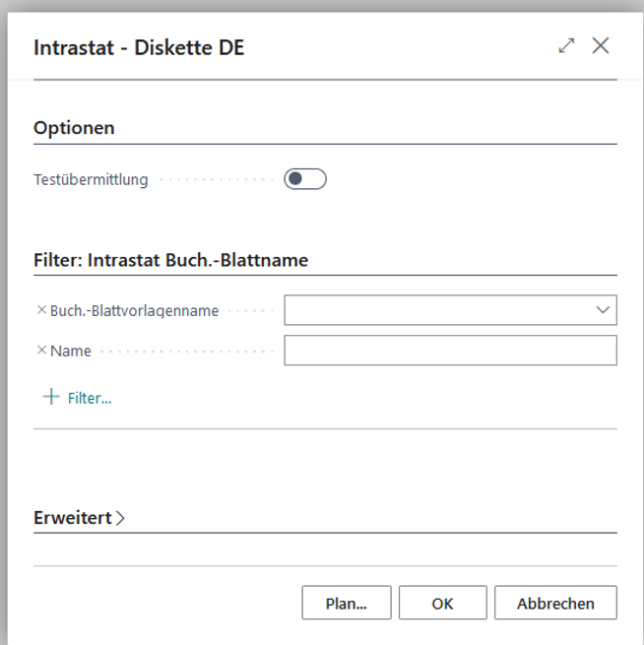Click the Filter... link text
The width and height of the screenshot is (644, 645).
point(90,399)
